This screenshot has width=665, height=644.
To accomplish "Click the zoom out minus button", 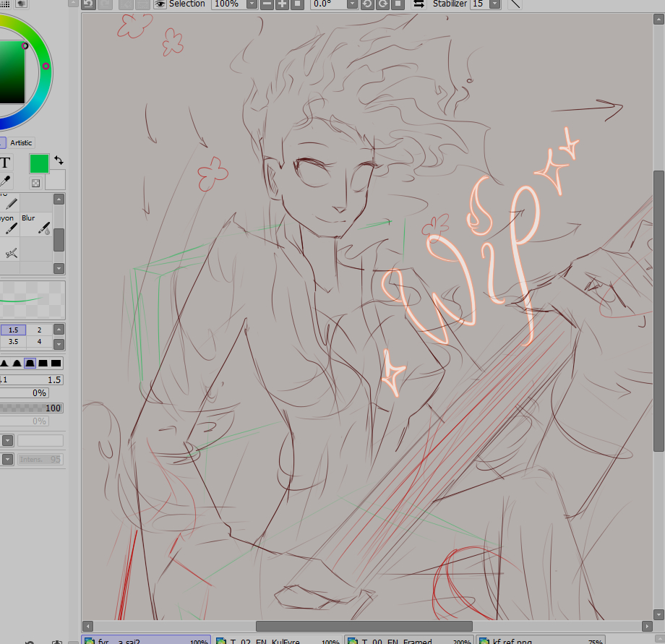I will coord(267,4).
